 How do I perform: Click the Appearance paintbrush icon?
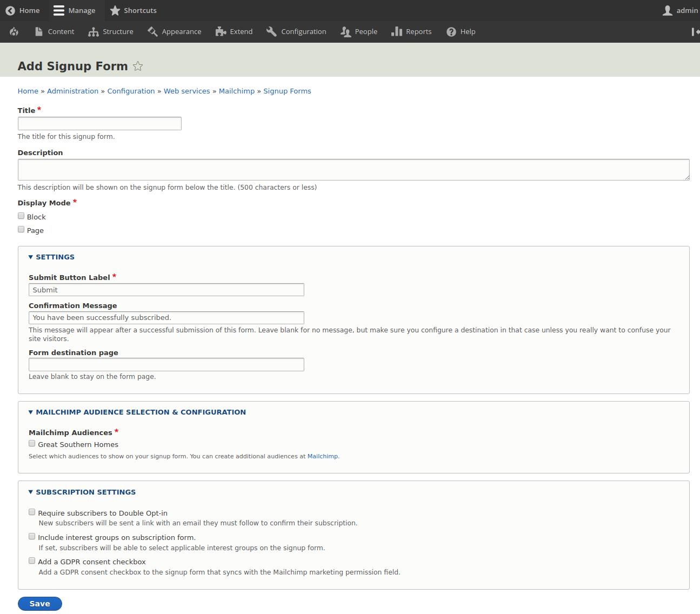point(152,31)
